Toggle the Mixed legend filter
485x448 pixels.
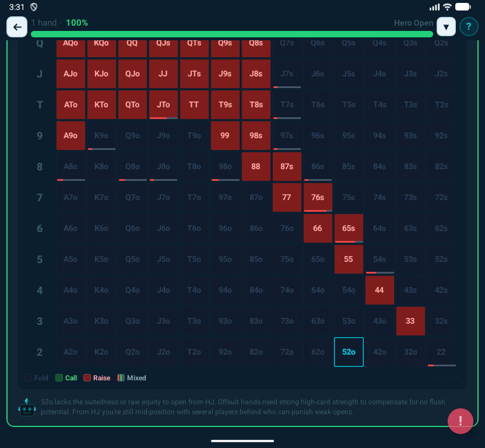pos(131,378)
